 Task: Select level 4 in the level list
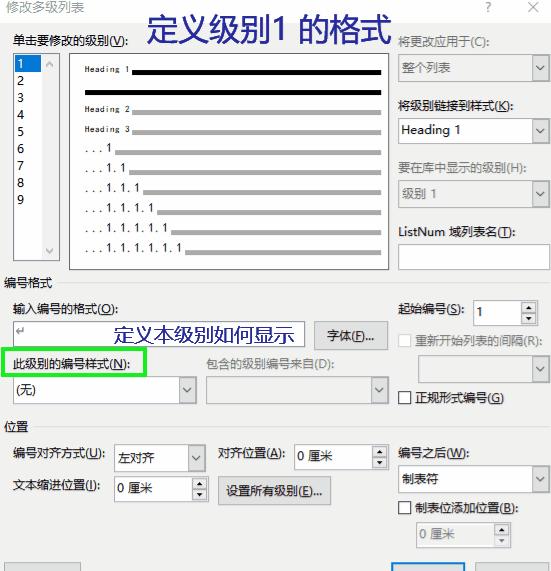click(28, 115)
